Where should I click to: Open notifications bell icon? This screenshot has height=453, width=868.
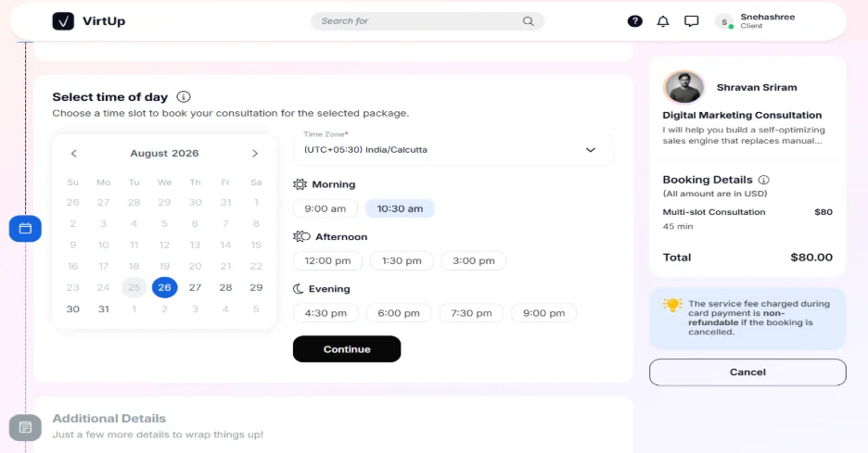coord(663,21)
